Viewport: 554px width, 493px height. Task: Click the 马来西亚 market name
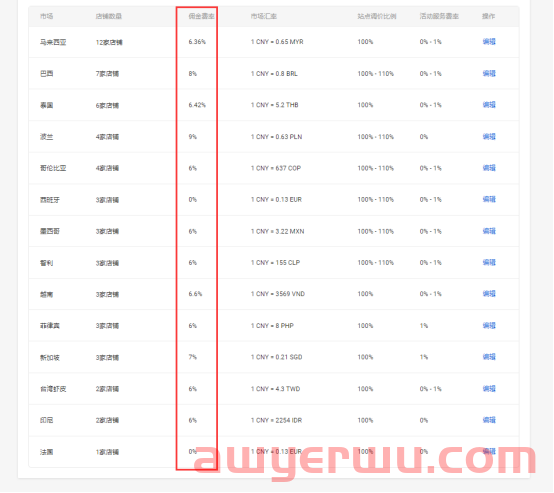coord(53,42)
